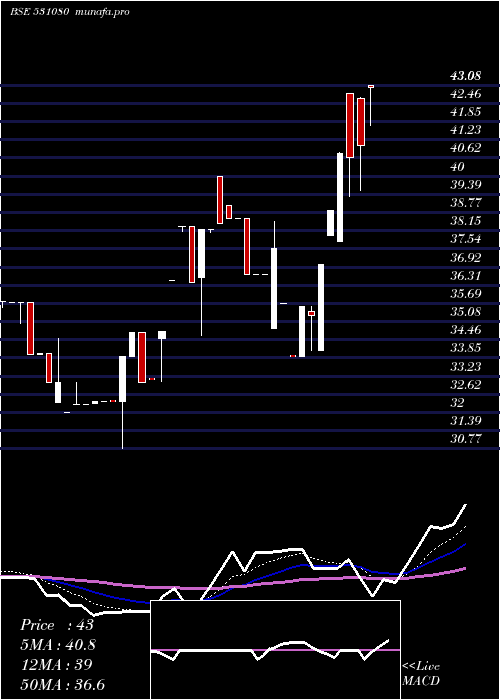The width and height of the screenshot is (500, 700).
Task: Click the 33.85 price axis label
Action: coord(466,348)
